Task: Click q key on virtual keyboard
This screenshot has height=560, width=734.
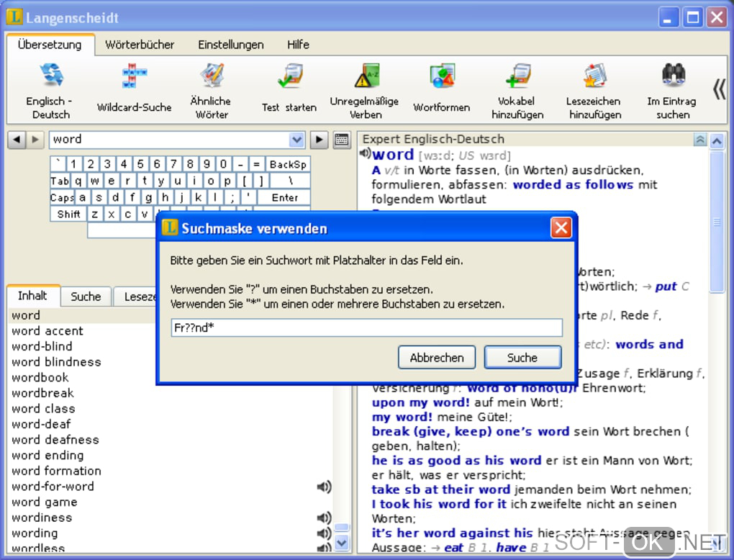Action: [x=78, y=181]
